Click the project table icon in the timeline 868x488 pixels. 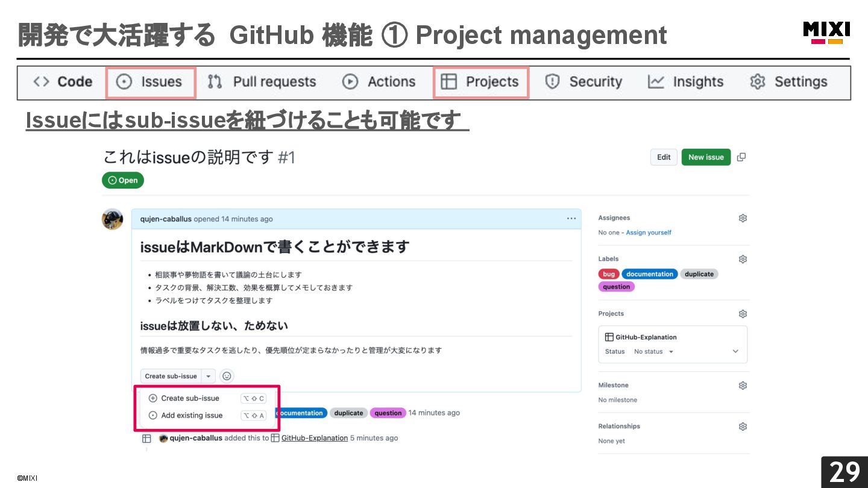click(146, 439)
